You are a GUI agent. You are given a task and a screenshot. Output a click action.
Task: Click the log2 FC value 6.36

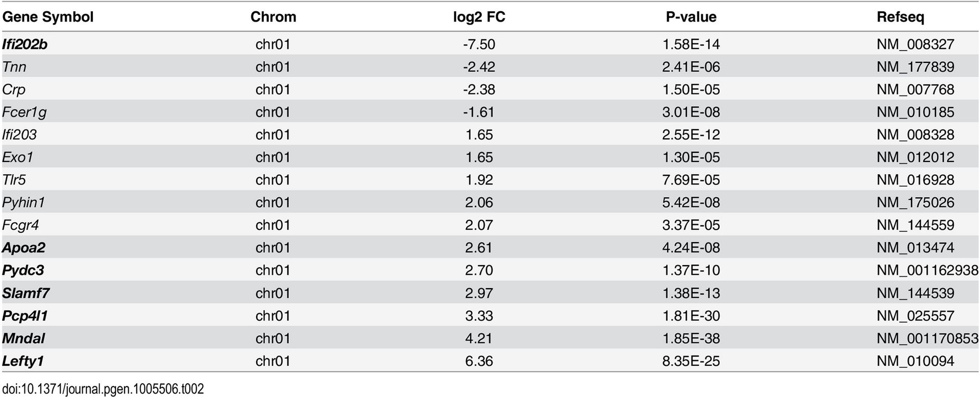(479, 361)
